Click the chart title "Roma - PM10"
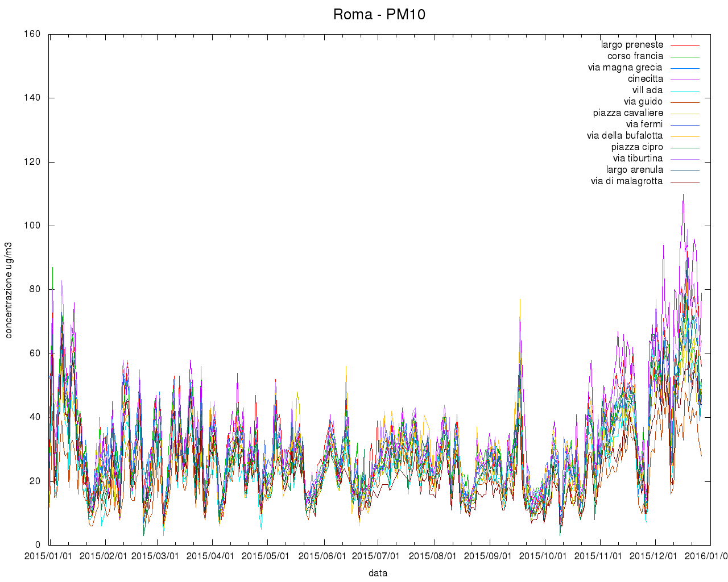This screenshot has width=728, height=582. pyautogui.click(x=379, y=14)
